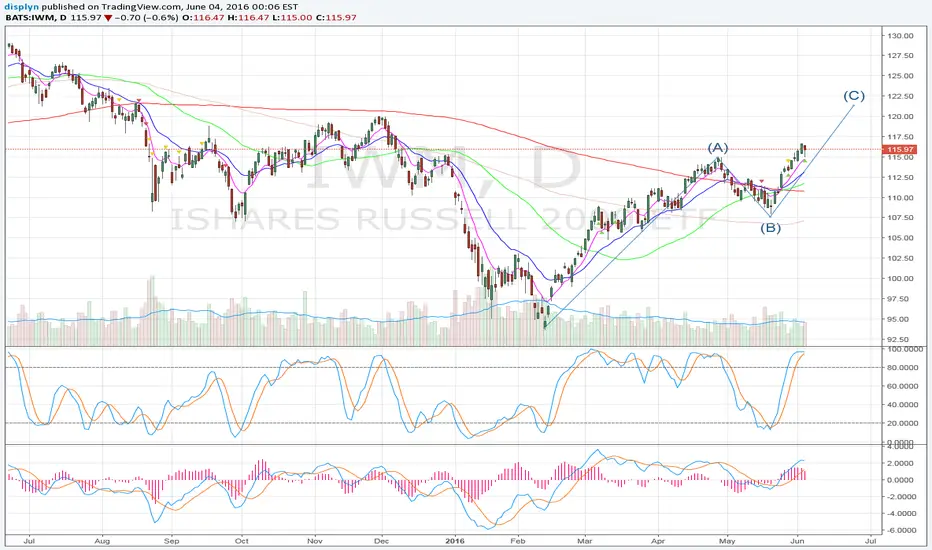Click the Feb date axis label
The width and height of the screenshot is (932, 550).
518,541
